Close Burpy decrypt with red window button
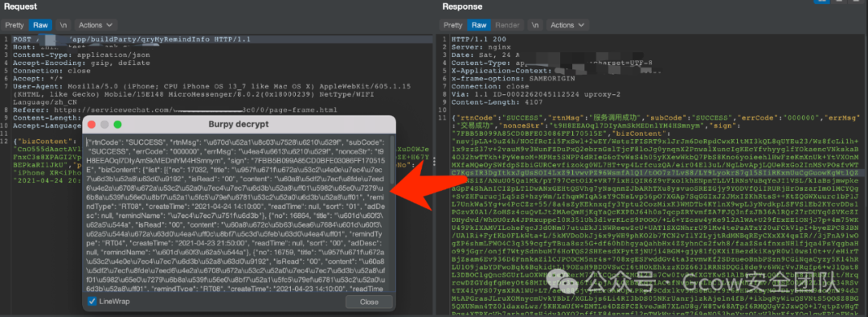This screenshot has width=868, height=317. tap(92, 124)
